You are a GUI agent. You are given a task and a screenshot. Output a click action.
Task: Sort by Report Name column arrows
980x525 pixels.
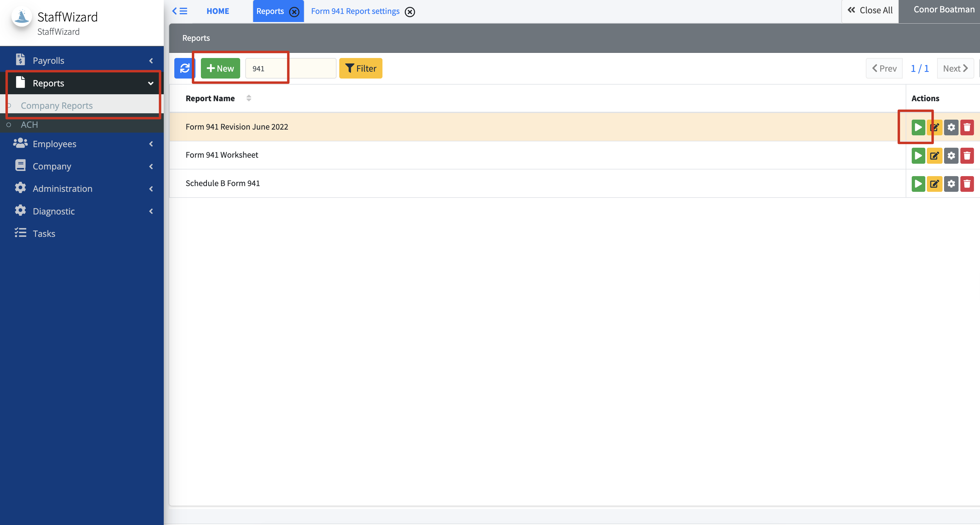(x=249, y=98)
